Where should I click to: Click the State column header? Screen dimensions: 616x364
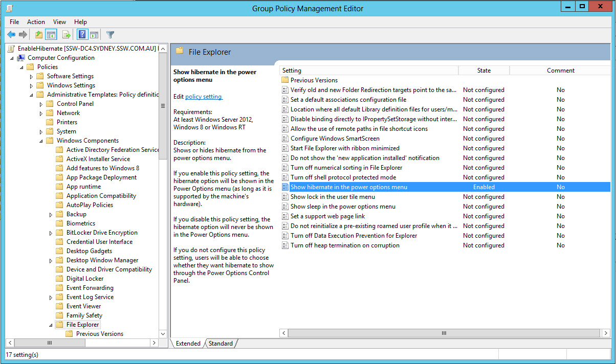click(x=483, y=71)
